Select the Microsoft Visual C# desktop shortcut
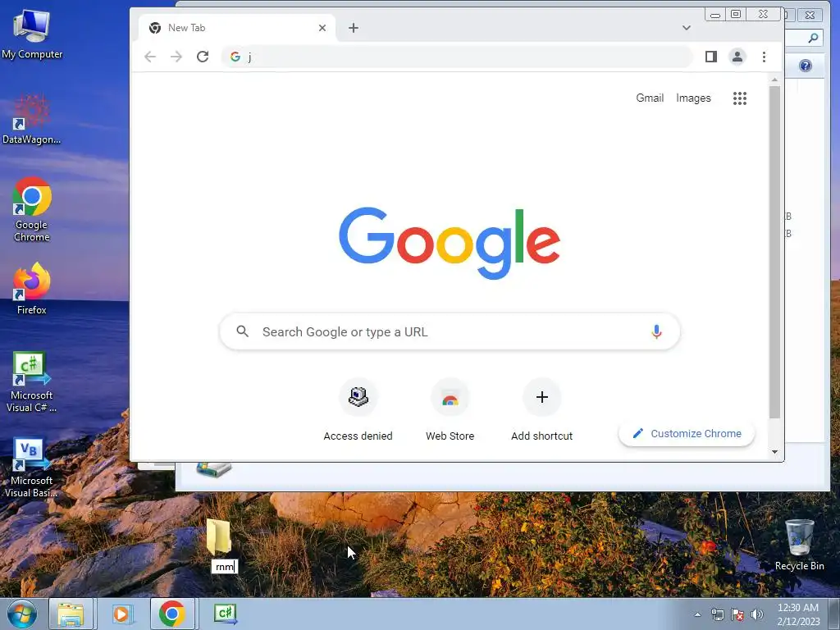Viewport: 840px width, 630px height. tap(32, 382)
